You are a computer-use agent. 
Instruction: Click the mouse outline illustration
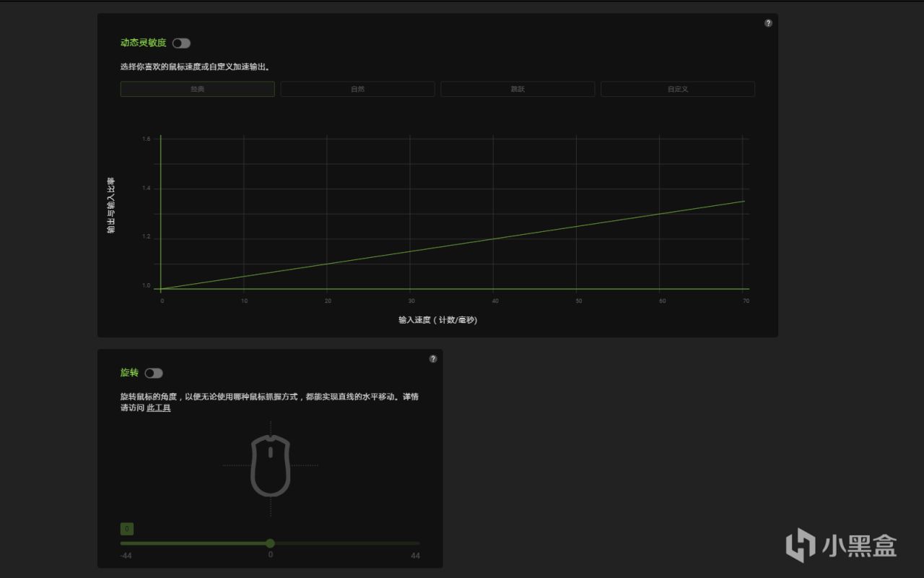tap(271, 466)
